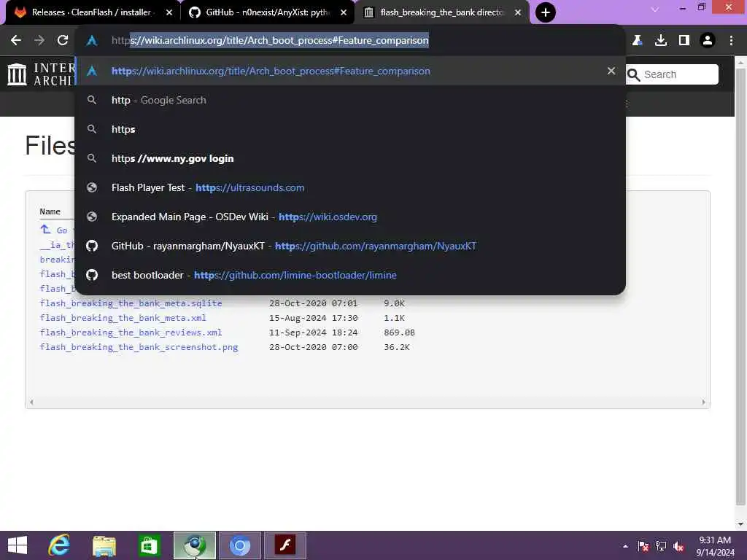This screenshot has height=560, width=747.
Task: Open the Flash Player taskbar icon
Action: (x=285, y=545)
